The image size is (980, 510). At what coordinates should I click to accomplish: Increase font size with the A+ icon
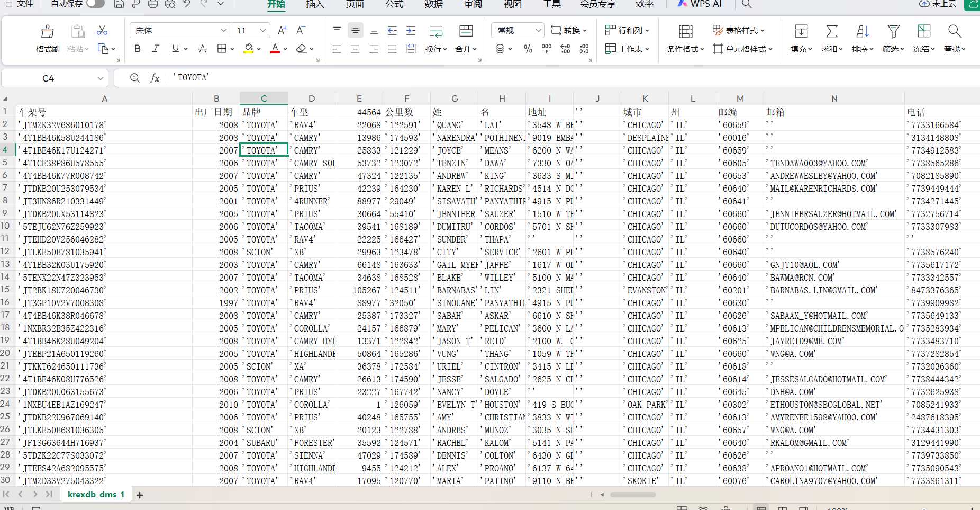283,30
